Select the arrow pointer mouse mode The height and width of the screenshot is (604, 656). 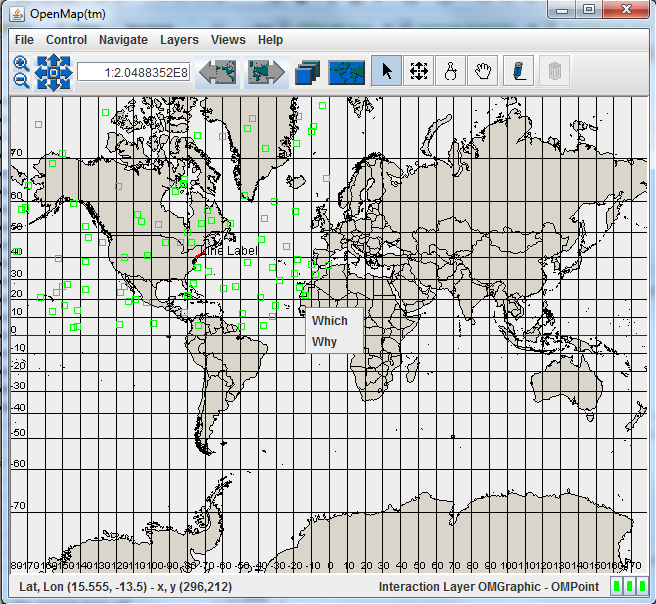387,71
